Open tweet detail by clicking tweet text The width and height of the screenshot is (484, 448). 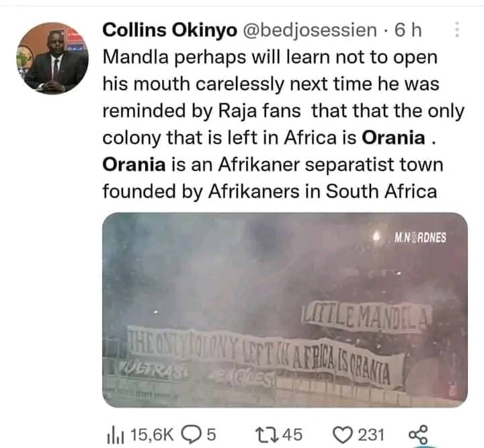[x=269, y=84]
